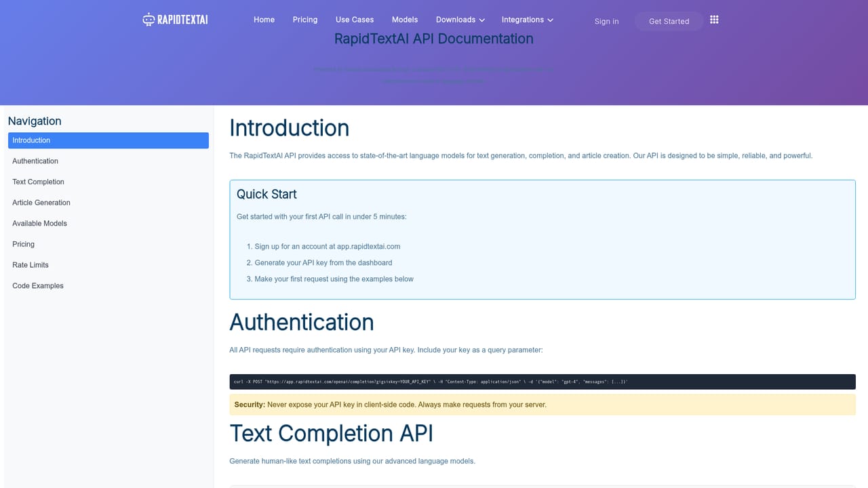Click 'Generate your API key' step

[x=323, y=263]
